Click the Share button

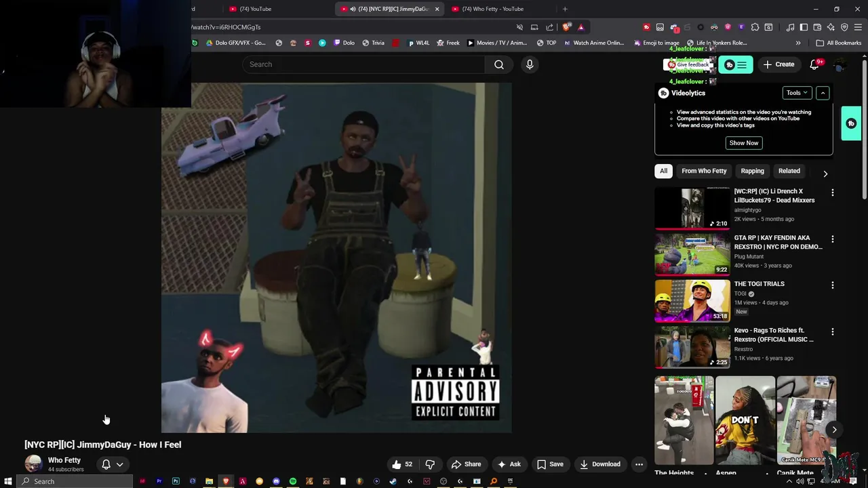[466, 464]
